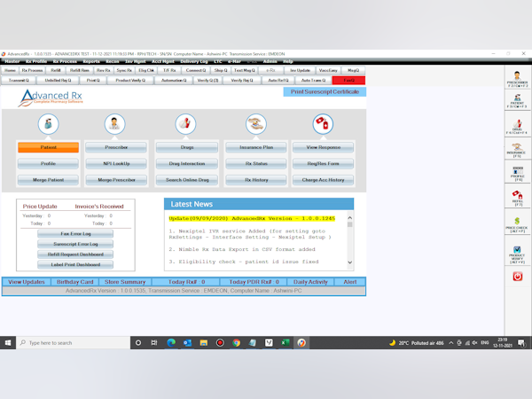
Task: Open the Admin menu
Action: [270, 61]
